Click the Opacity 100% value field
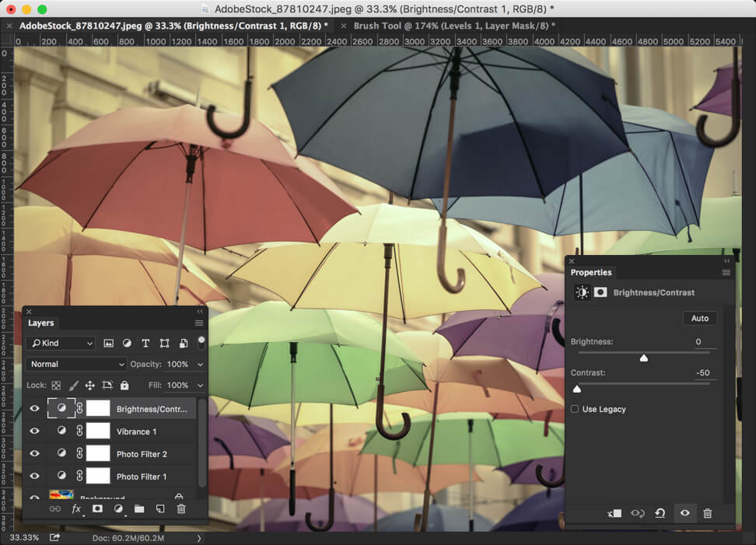 coord(177,365)
